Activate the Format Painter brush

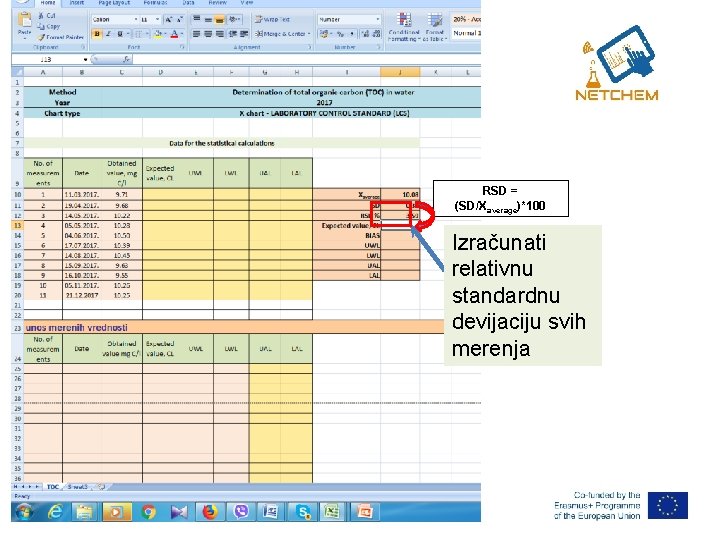[x=61, y=37]
